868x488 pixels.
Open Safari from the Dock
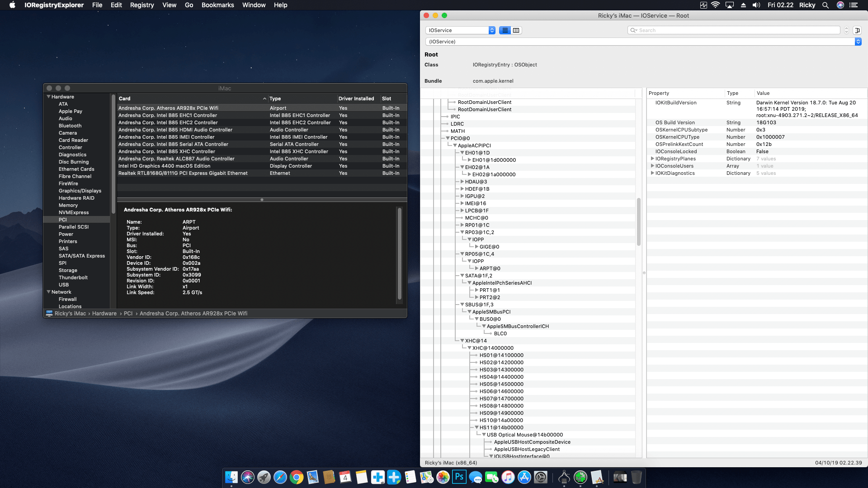click(x=280, y=477)
